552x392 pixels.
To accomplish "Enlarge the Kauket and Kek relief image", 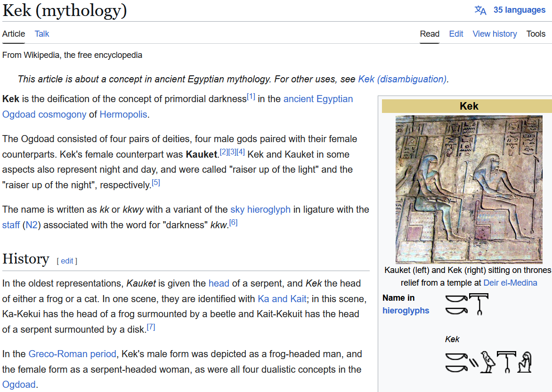I will click(469, 189).
